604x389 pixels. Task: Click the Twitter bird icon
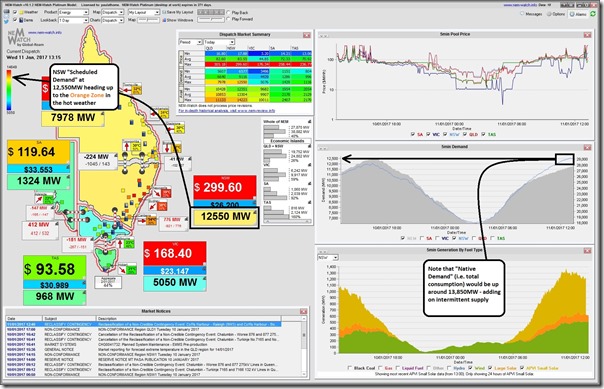(6, 20)
